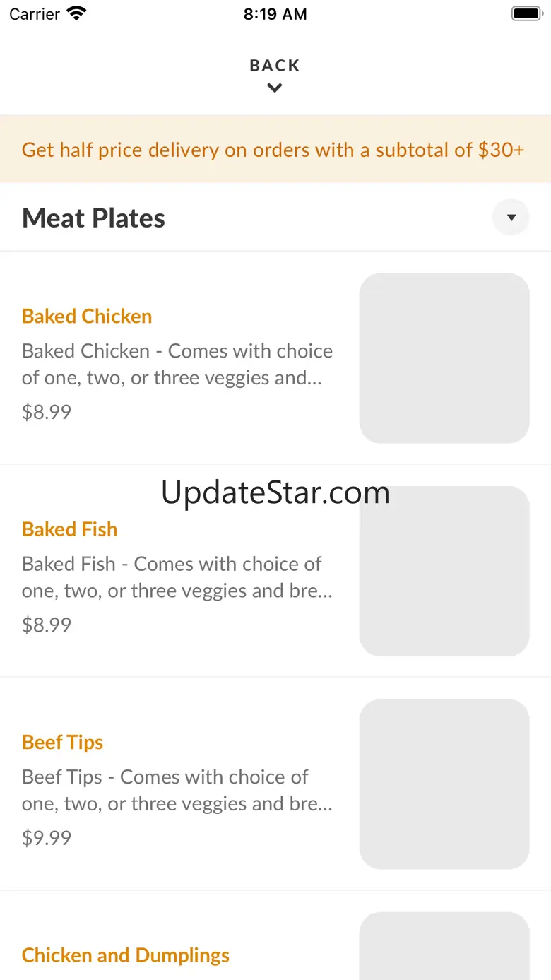This screenshot has width=551, height=980.
Task: Tap the Chicken and Dumplings image placeholder
Action: tap(444, 947)
